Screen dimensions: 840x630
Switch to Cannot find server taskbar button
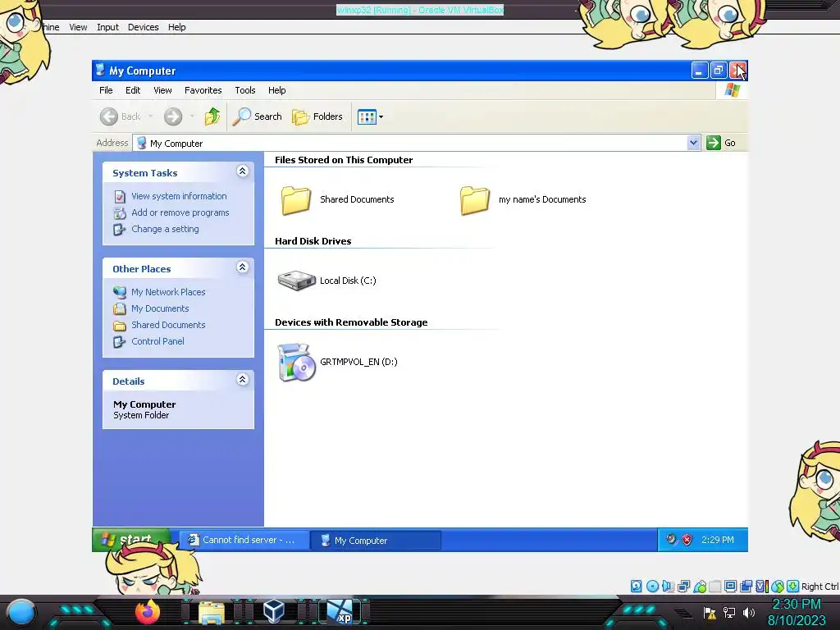(x=244, y=540)
